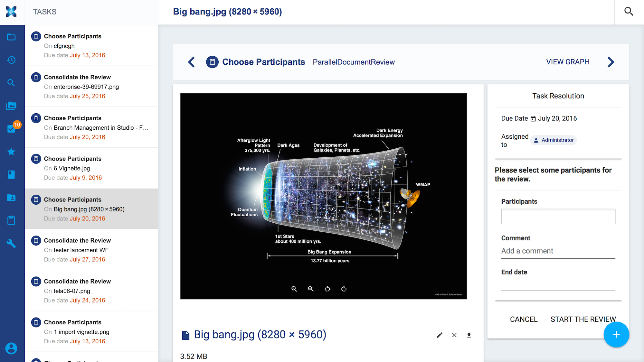Click the 'July 20, 2016' due date in Task Resolution
Screen dimensions: 644x362
557,118
